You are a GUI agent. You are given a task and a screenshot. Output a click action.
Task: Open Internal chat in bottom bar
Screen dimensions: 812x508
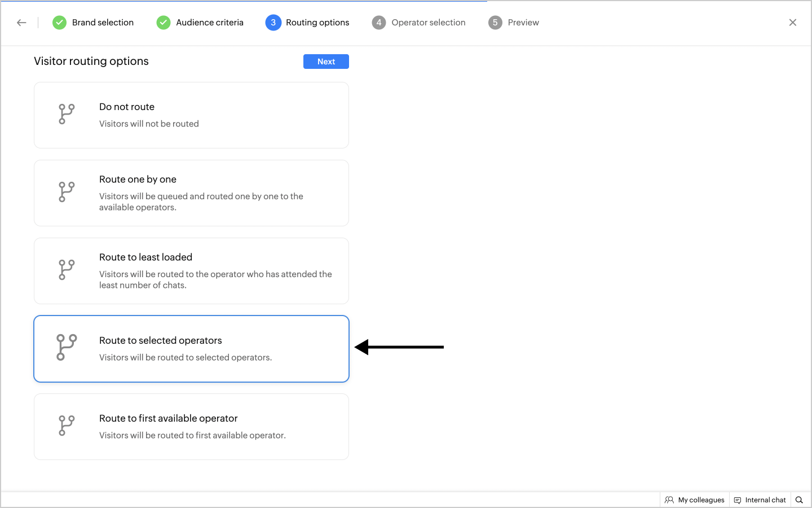pyautogui.click(x=760, y=500)
